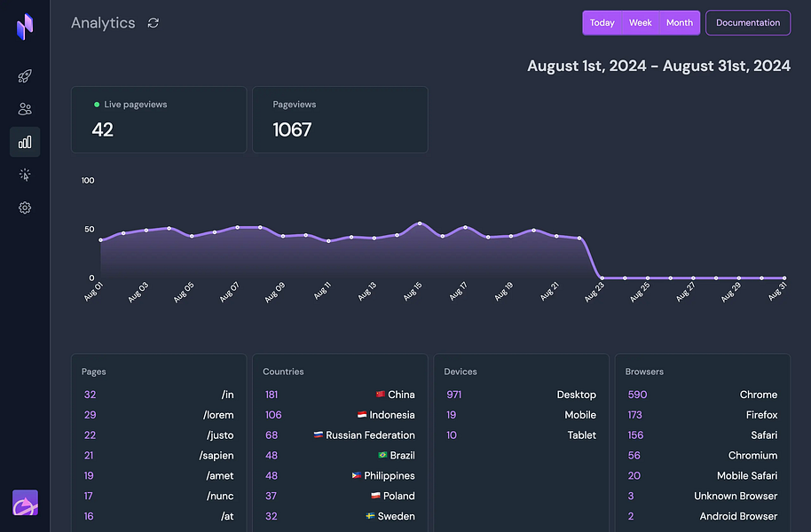Click the Chrome row in Browsers panel
Viewport: 811px width, 532px height.
pyautogui.click(x=702, y=394)
